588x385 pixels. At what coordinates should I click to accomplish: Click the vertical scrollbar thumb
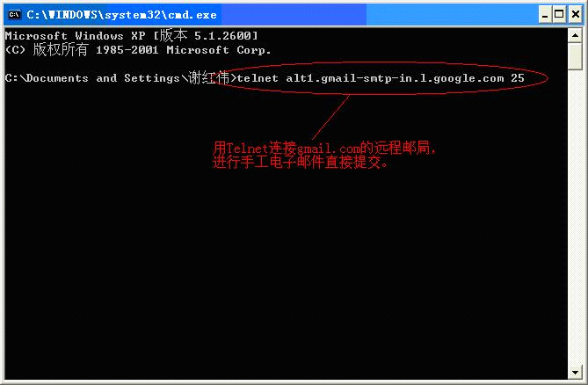pos(575,56)
